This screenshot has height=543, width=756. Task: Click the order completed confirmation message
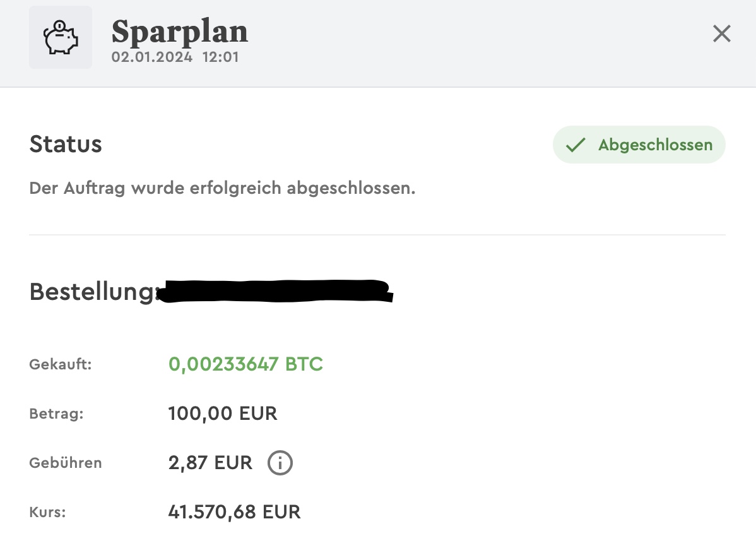point(222,188)
